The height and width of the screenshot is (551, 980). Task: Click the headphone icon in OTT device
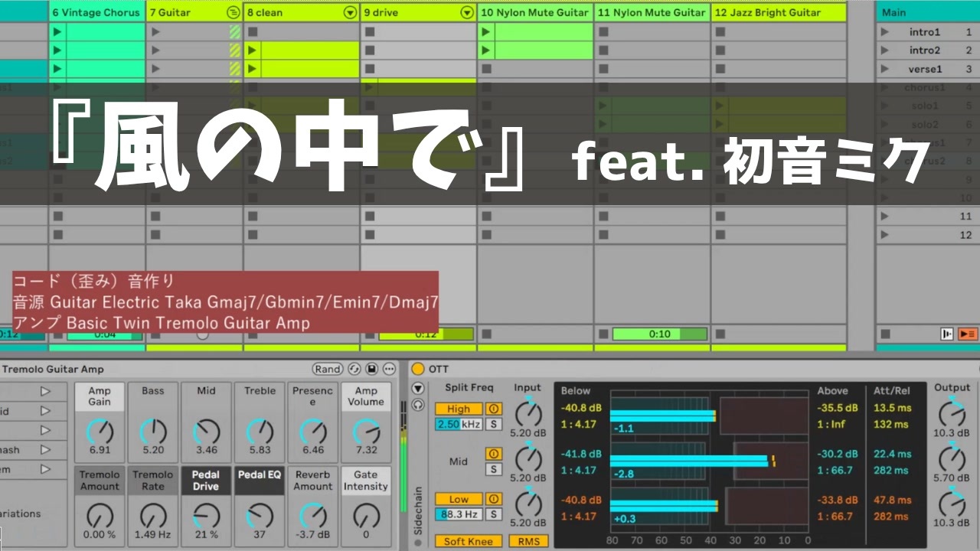click(418, 403)
